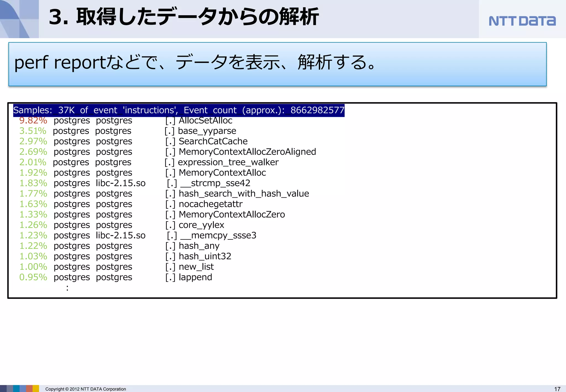Click the [.] marker beside hash_any
This screenshot has height=392, width=566.
click(170, 246)
